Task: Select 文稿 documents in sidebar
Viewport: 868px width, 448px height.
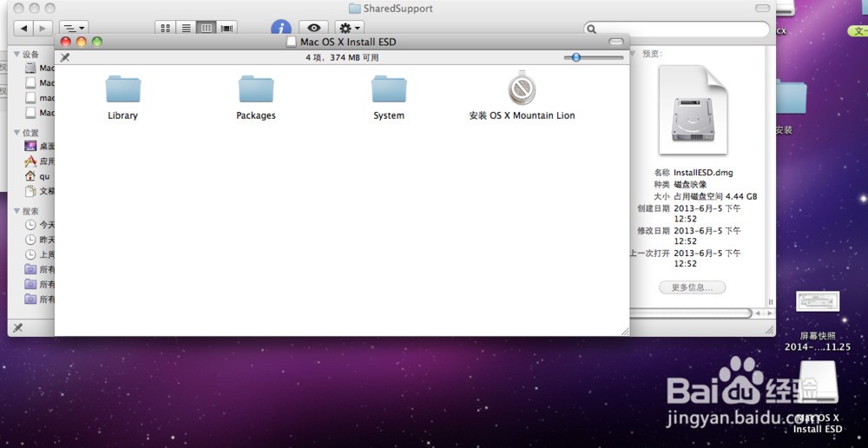Action: 39,191
